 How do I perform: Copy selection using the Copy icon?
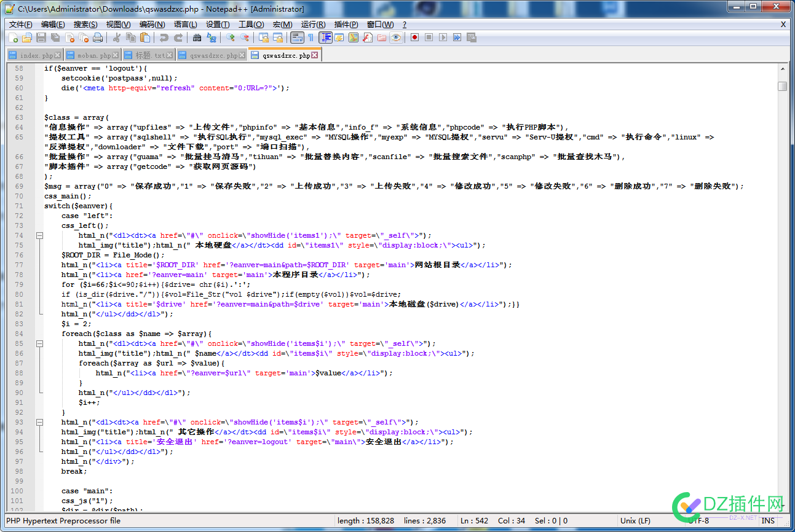click(x=131, y=37)
